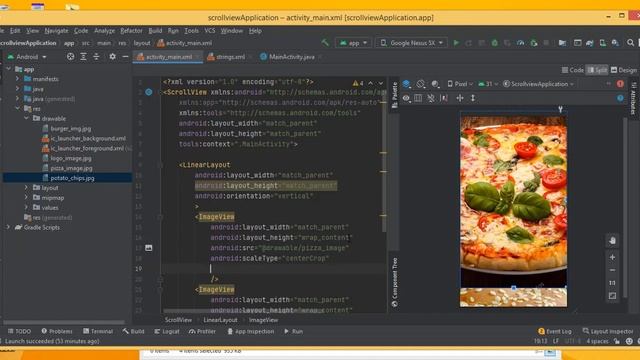The width and height of the screenshot is (640, 360).
Task: Zoom out the preview with minus icon
Action: click(x=612, y=270)
